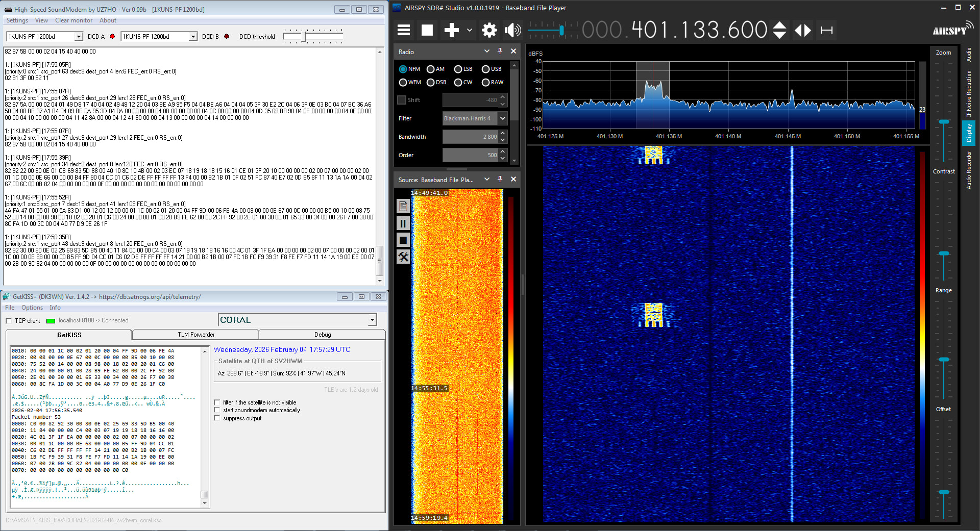The height and width of the screenshot is (531, 980).
Task: Open SDR# settings gear icon
Action: (x=489, y=30)
